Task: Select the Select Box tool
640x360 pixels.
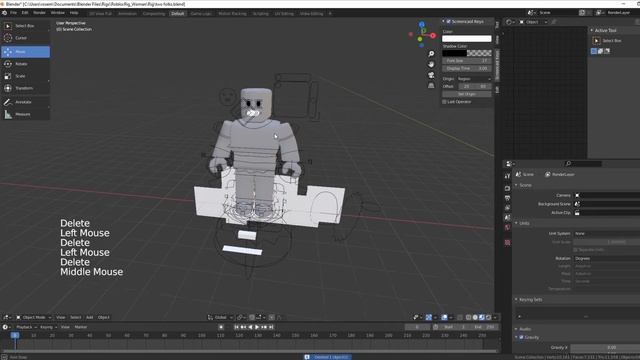Action: (x=25, y=26)
